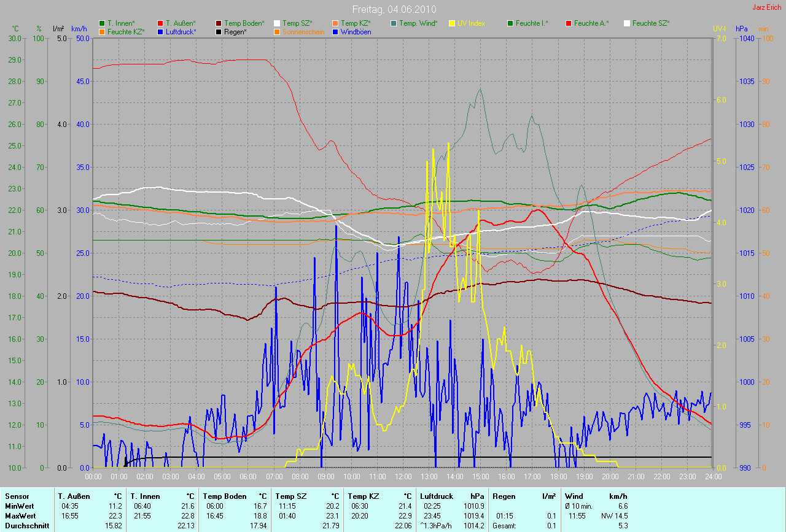786x532 pixels.
Task: Click the Wind column header in table
Action: (x=574, y=496)
